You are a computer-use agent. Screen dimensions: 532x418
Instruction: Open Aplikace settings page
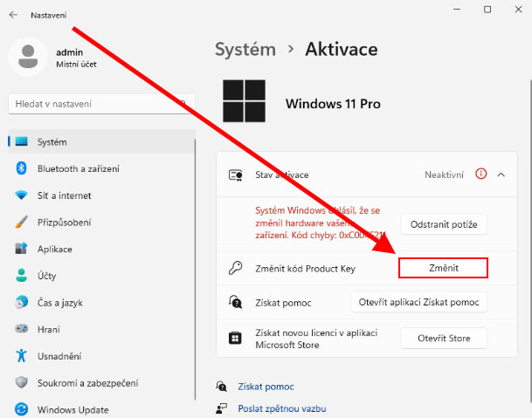(101, 249)
